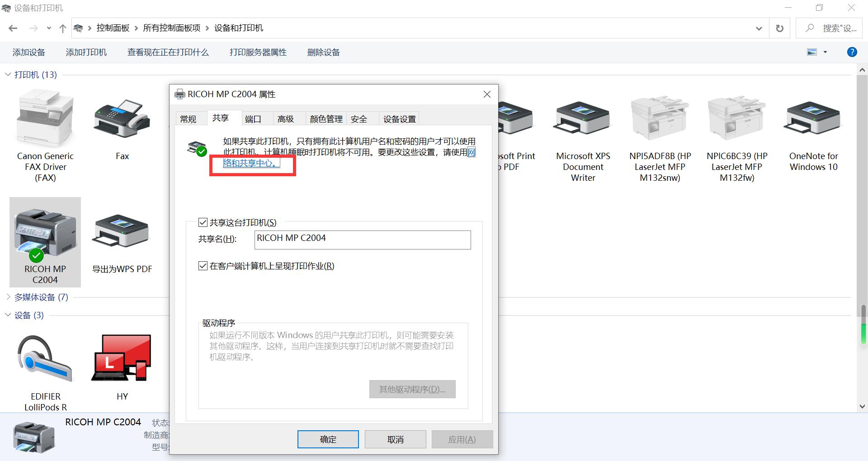
Task: Refresh the Devices and Printers view
Action: pyautogui.click(x=779, y=28)
